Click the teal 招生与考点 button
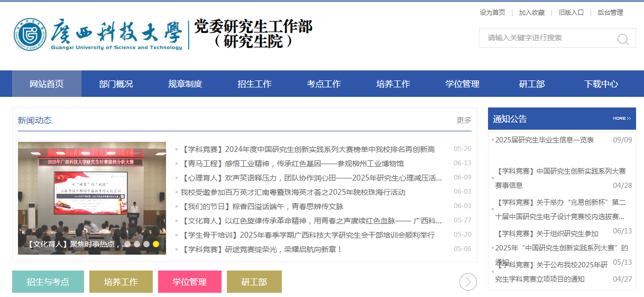This screenshot has height=297, width=644. tap(48, 282)
